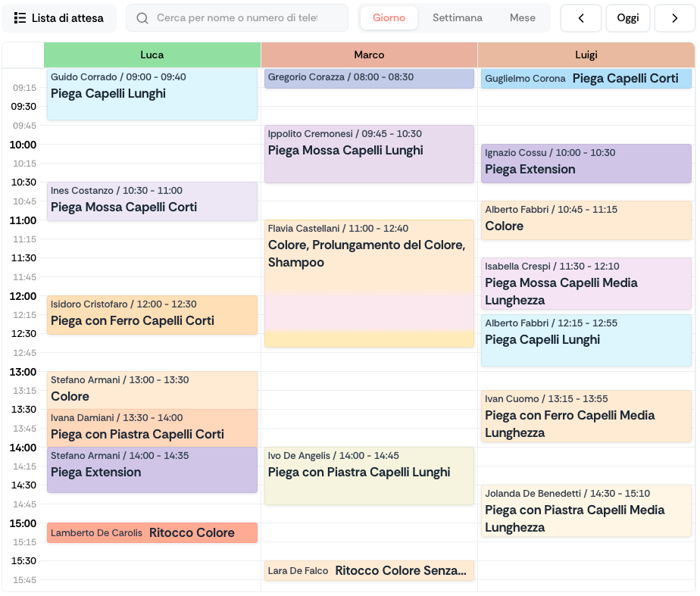
Task: Select Jolanda De Benedetti's 14:30 appointment
Action: pos(586,511)
